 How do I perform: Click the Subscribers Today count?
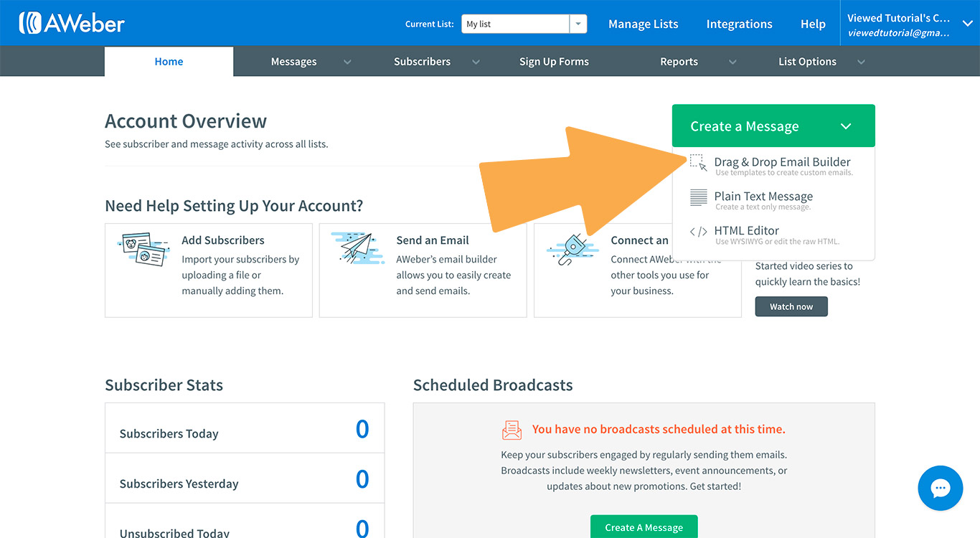pos(362,429)
